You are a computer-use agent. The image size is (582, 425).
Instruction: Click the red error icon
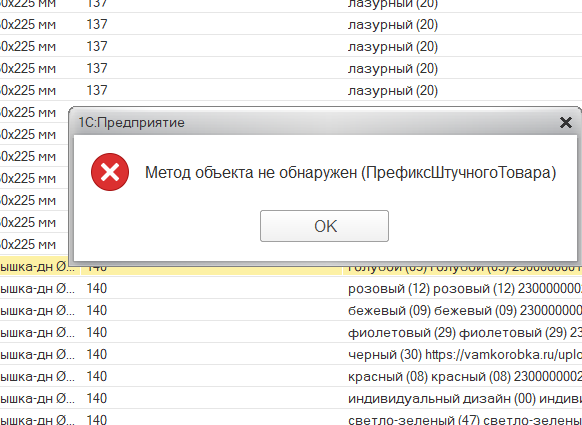click(x=110, y=172)
